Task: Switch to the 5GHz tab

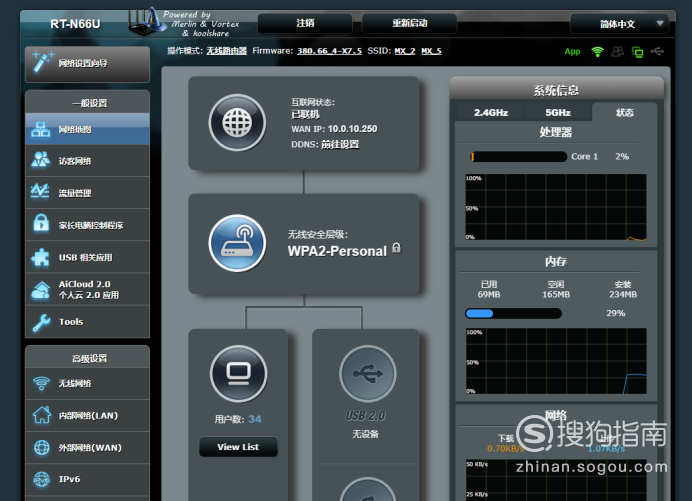Action: (558, 113)
